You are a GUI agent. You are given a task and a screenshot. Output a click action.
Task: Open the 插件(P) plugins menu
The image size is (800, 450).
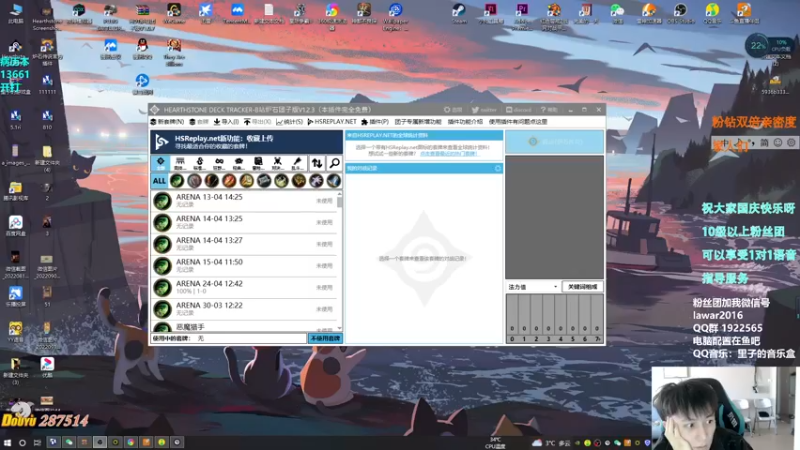(x=375, y=122)
